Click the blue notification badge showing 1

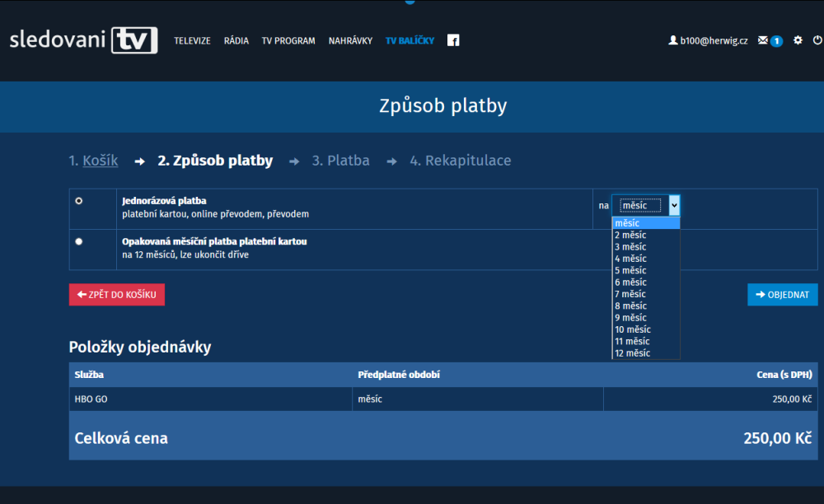(776, 40)
